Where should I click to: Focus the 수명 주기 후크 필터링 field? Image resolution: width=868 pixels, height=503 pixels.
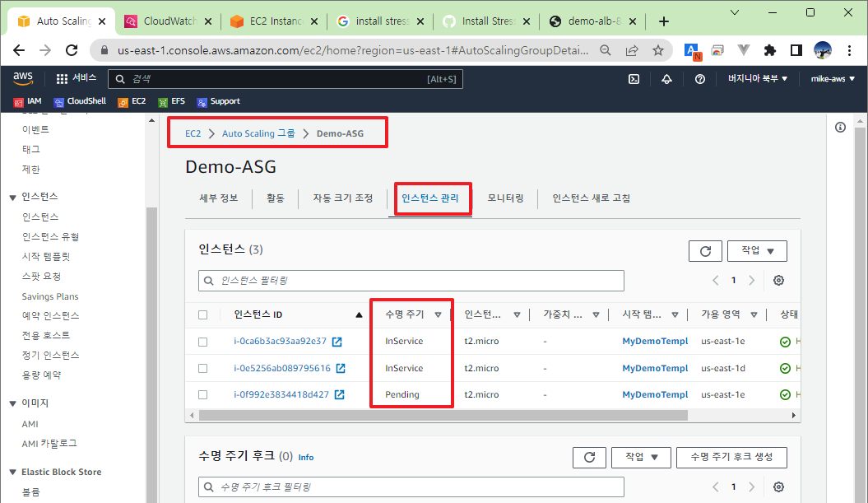[411, 487]
